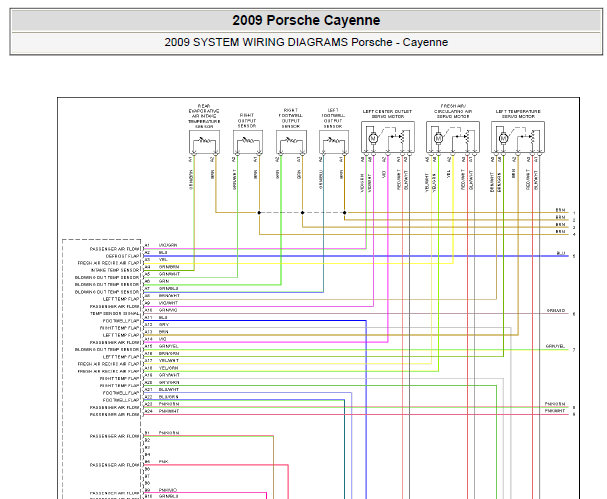The height and width of the screenshot is (499, 607).
Task: Click the 'GRY/WHT' wire label at pin A19
Action: click(x=169, y=375)
